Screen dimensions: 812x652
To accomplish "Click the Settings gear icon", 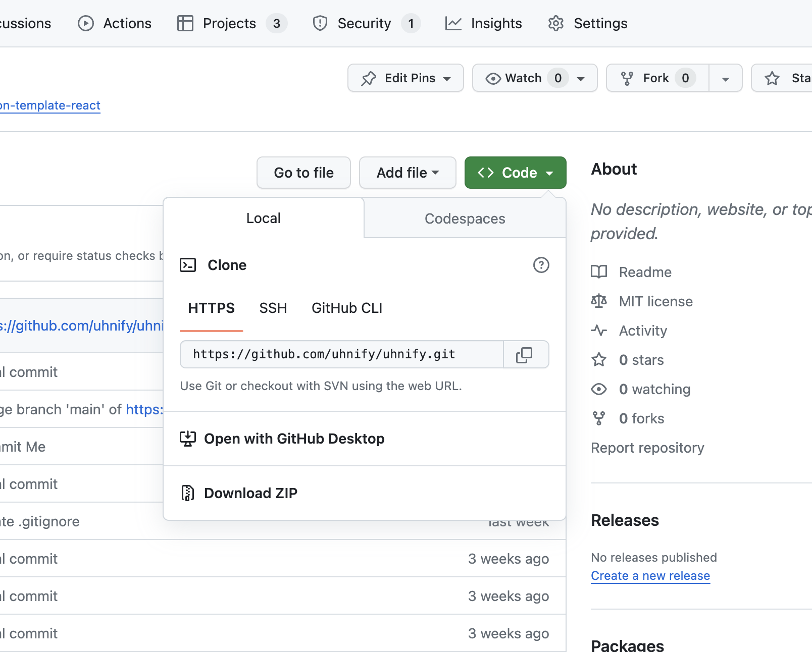I will coord(556,23).
